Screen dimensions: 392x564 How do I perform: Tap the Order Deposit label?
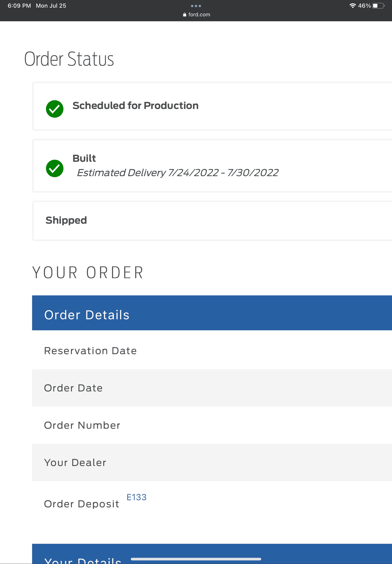[x=81, y=504]
